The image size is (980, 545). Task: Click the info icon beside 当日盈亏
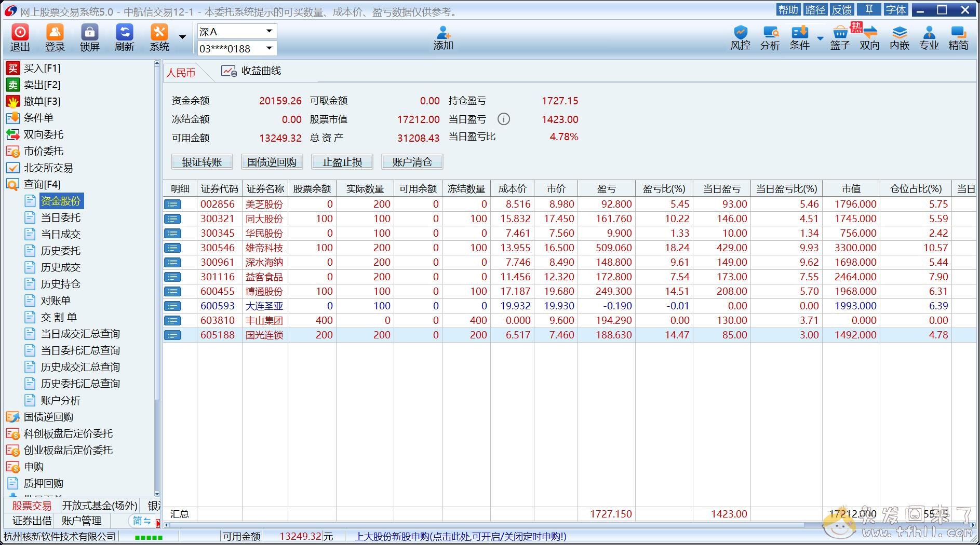pyautogui.click(x=504, y=119)
